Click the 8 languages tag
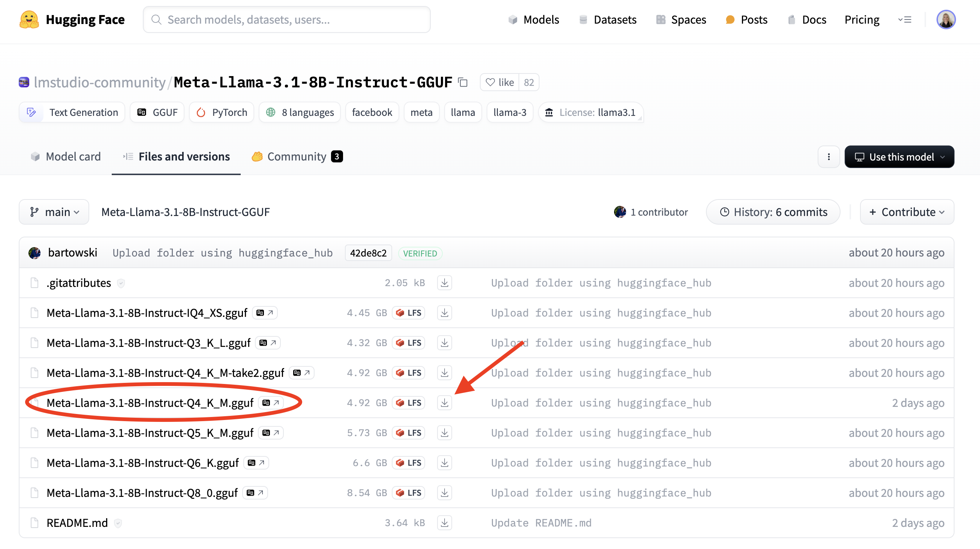The image size is (980, 549). point(300,112)
